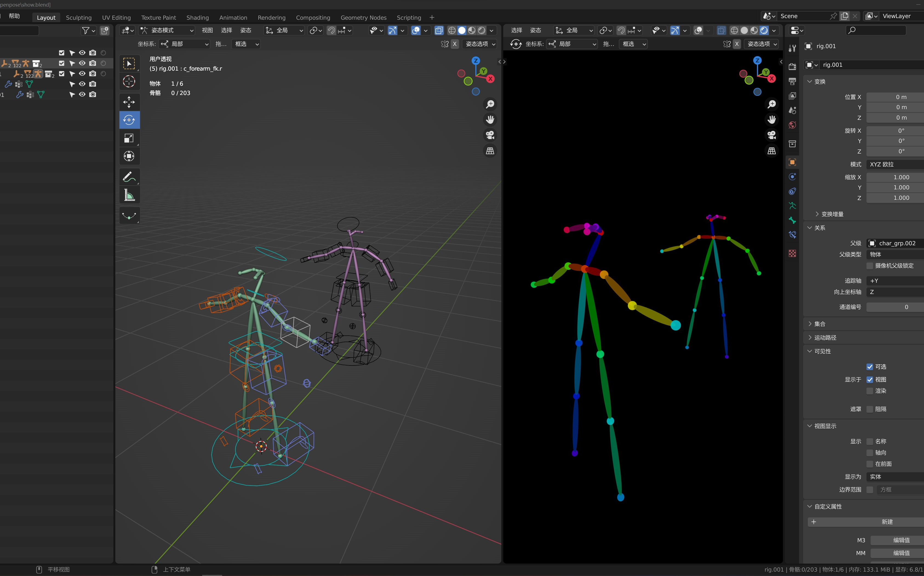Select the Measure ruler tool
Screen dimensions: 924x576
tap(129, 195)
